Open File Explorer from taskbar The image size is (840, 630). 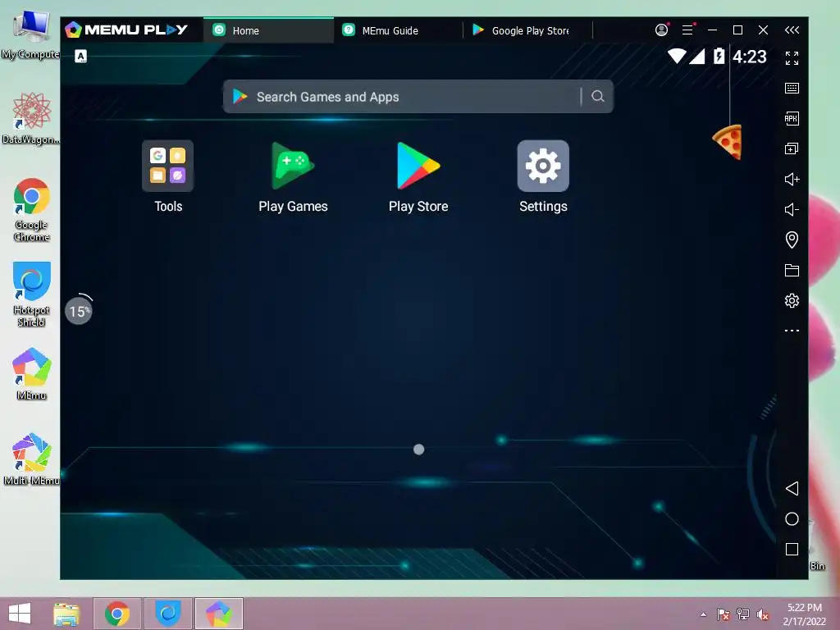click(66, 614)
